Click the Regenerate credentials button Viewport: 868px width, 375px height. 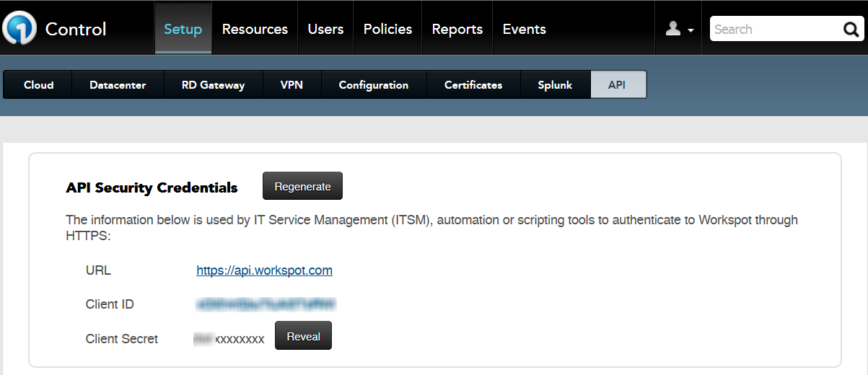pyautogui.click(x=302, y=186)
